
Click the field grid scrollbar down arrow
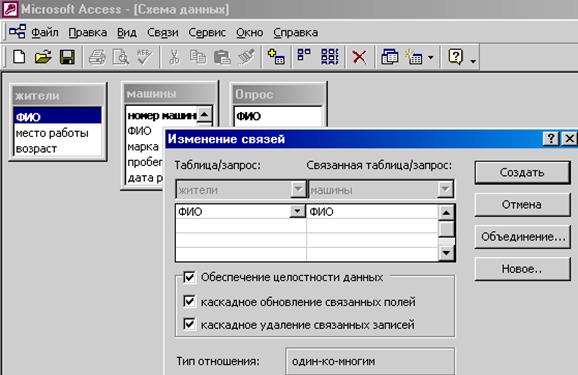pos(446,253)
